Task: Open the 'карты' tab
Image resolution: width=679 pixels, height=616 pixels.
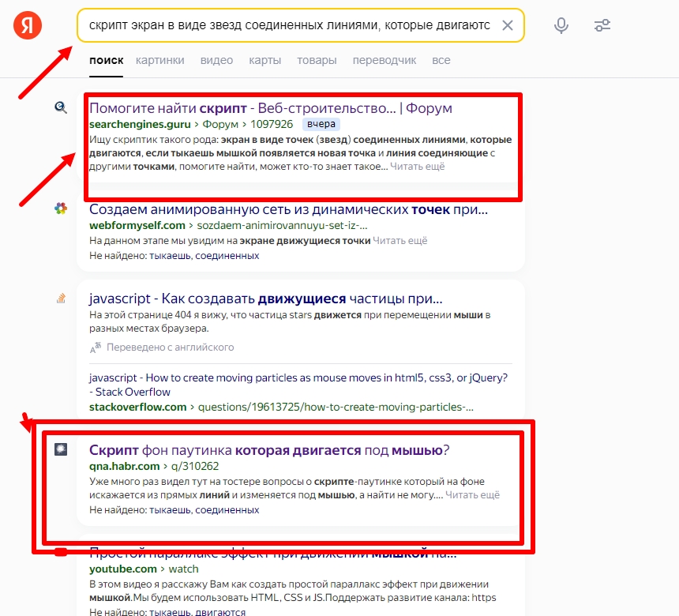Action: click(x=265, y=60)
